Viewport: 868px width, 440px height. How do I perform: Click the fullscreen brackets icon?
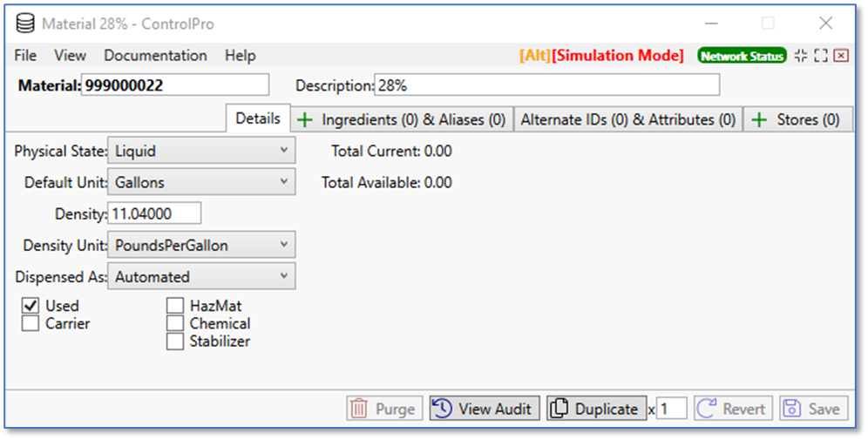pos(820,56)
